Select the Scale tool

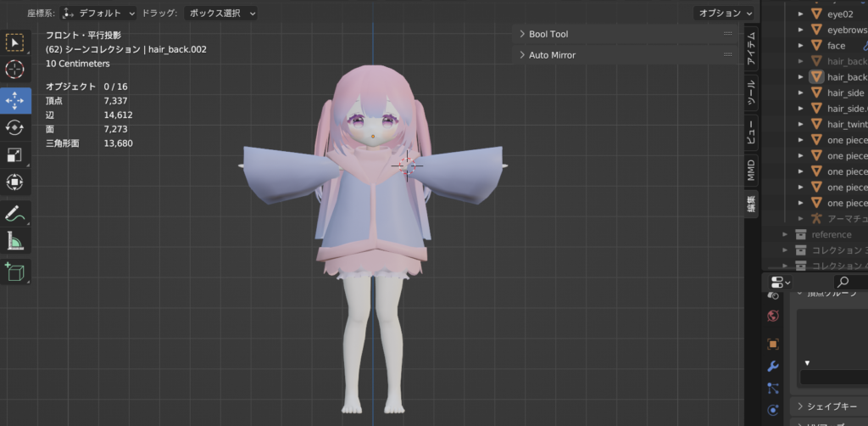pyautogui.click(x=15, y=154)
